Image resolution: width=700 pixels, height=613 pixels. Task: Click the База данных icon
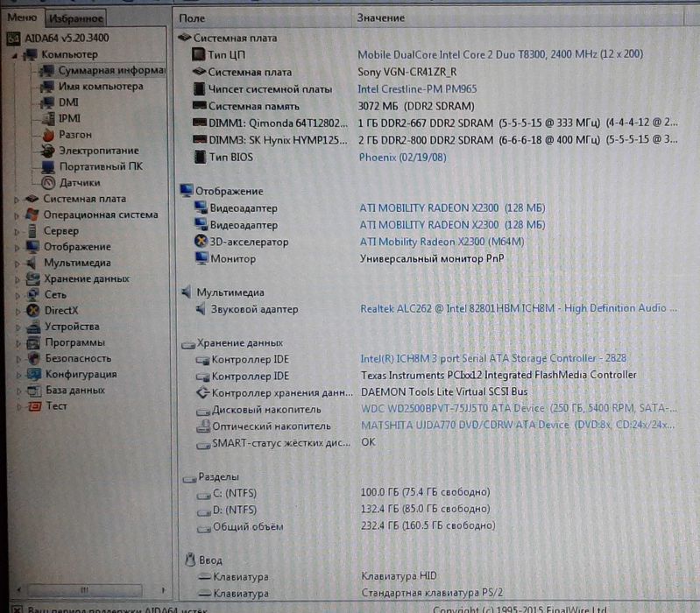(x=34, y=391)
